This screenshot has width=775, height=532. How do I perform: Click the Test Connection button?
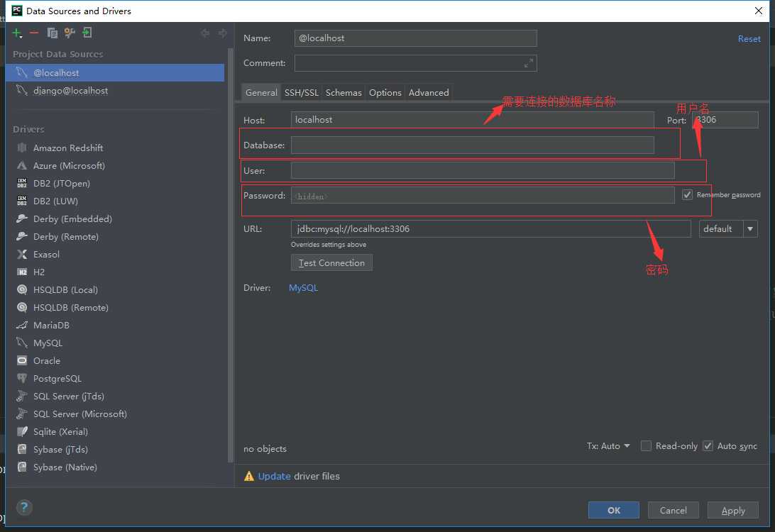click(331, 262)
